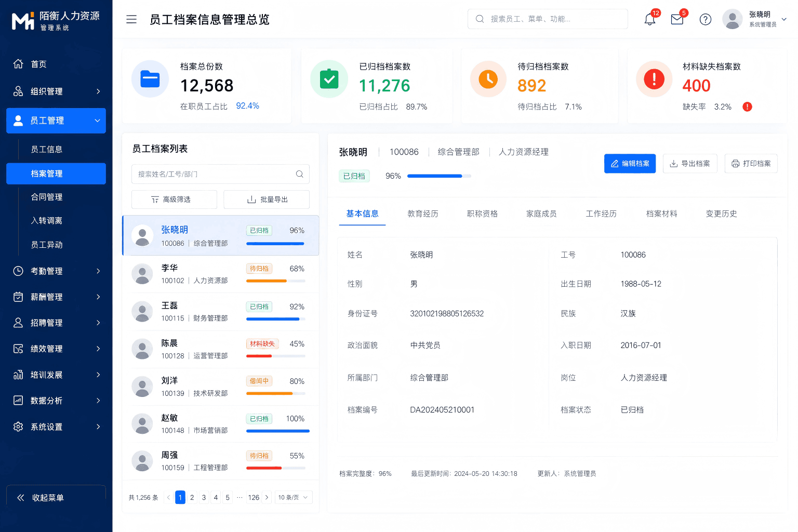Viewport: 798px width, 532px height.
Task: Expand the 招聘管理 menu chevron
Action: click(98, 323)
